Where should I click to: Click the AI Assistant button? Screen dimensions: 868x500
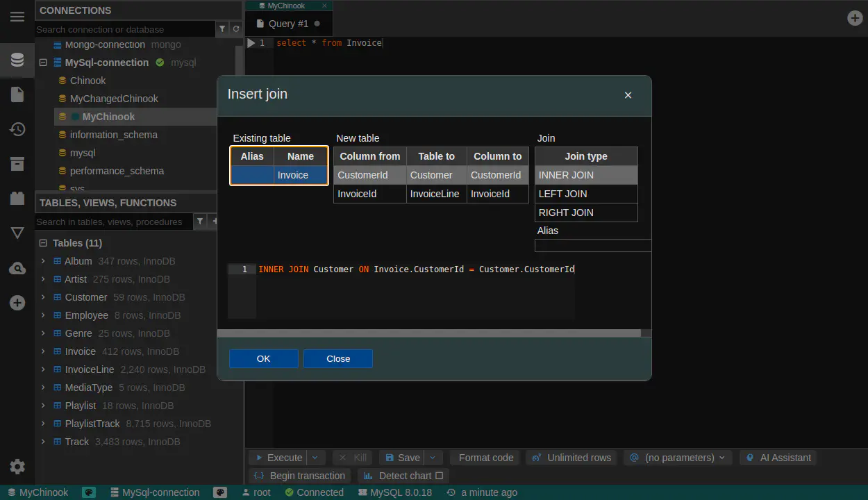(778, 458)
